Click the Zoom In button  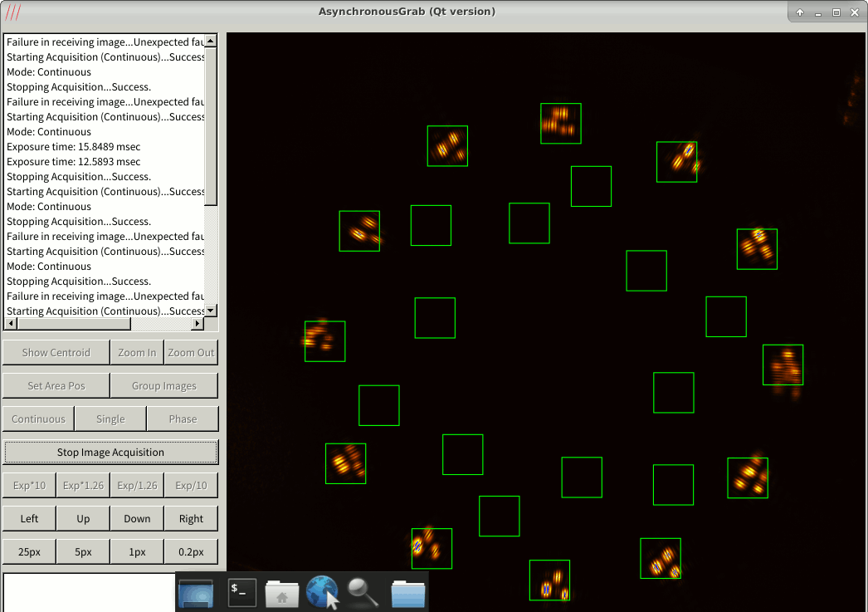point(137,352)
